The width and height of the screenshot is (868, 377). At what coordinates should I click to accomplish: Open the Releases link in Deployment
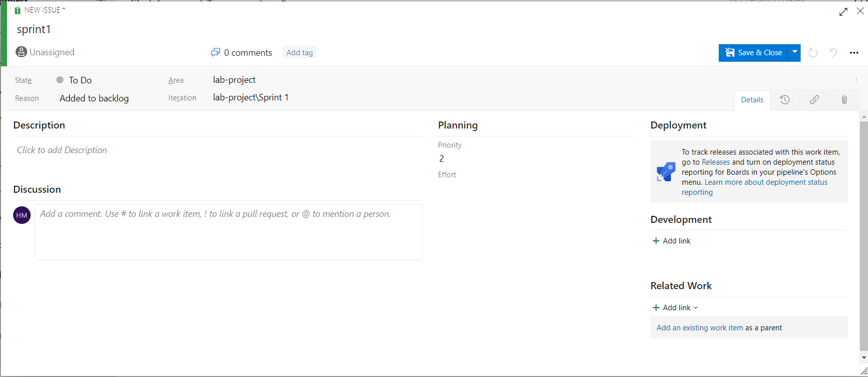[x=716, y=162]
